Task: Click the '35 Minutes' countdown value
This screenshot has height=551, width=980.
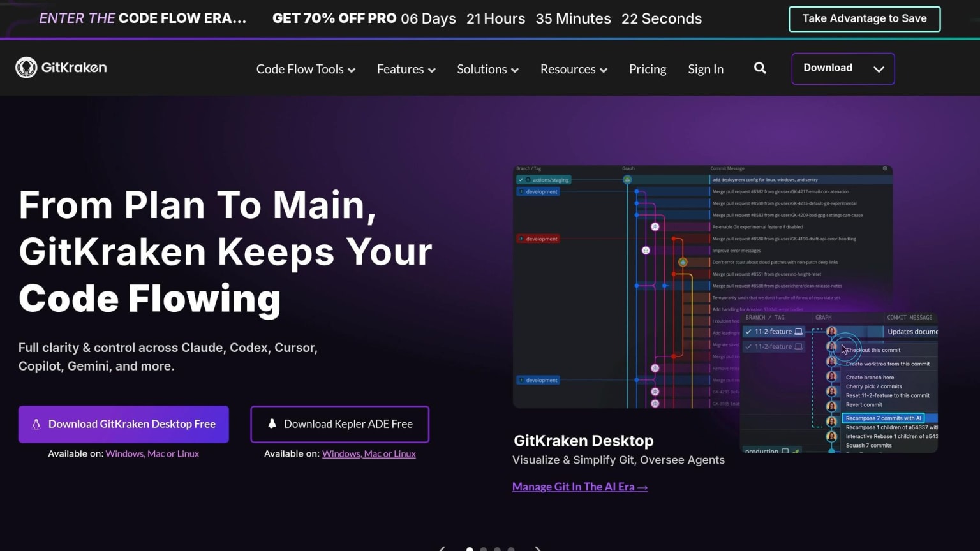Action: (573, 18)
